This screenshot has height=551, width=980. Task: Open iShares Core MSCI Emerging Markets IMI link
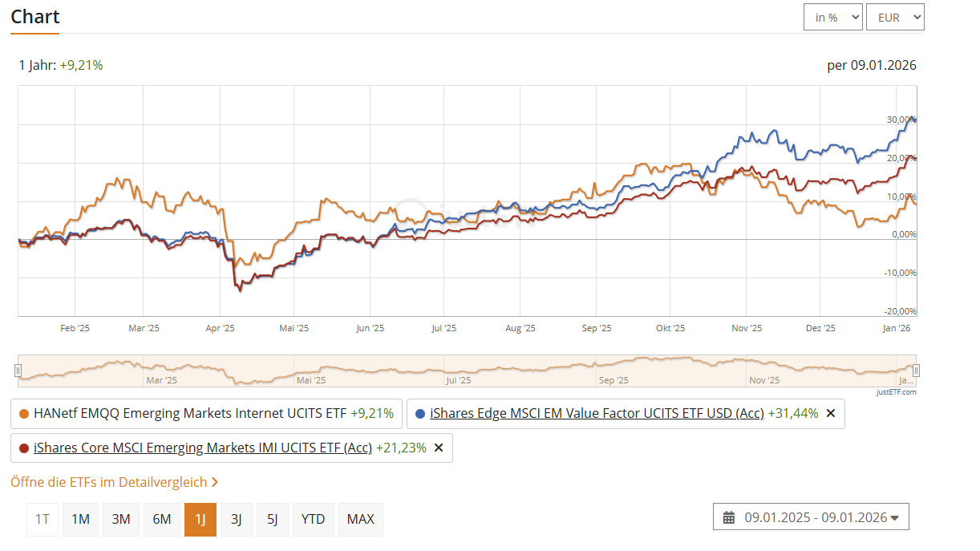tap(202, 448)
